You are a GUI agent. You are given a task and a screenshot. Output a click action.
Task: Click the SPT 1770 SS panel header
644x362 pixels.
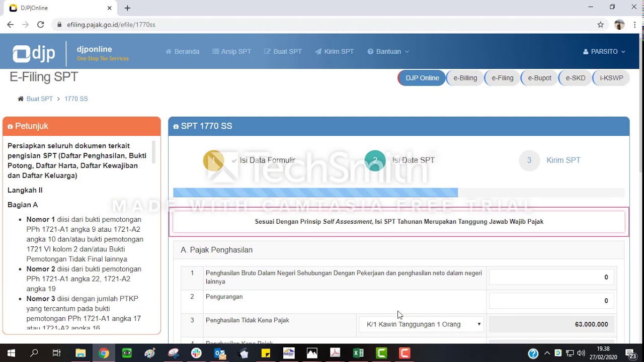coord(398,126)
